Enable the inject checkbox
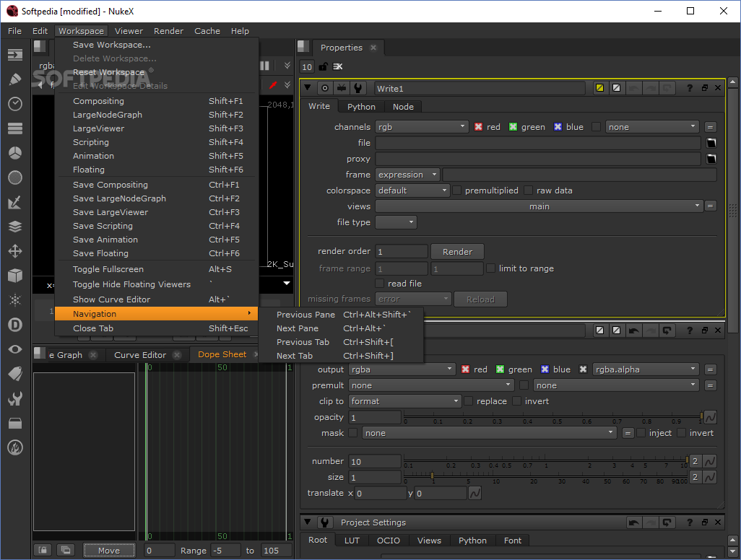Viewport: 741px width, 560px height. click(x=641, y=433)
